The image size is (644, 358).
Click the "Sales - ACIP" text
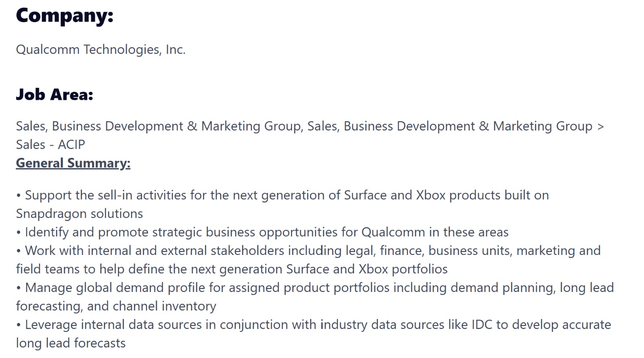point(51,145)
